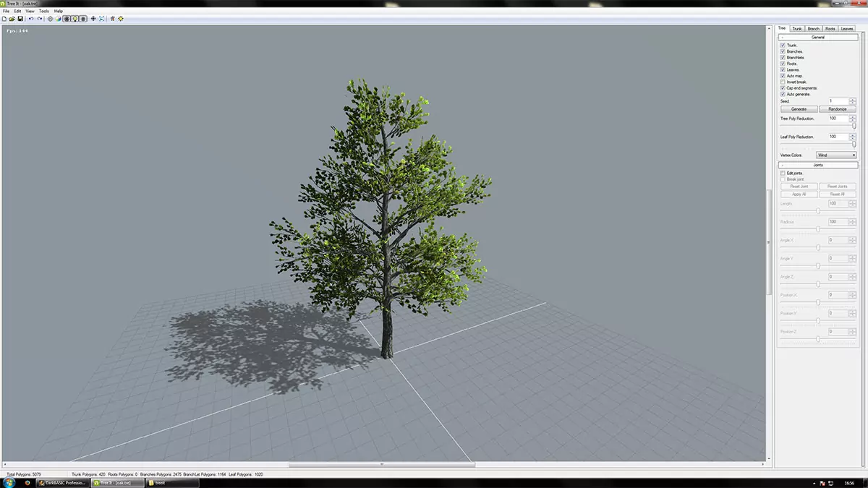
Task: Click the Tree Poly Reduction slider handle
Action: pyautogui.click(x=854, y=126)
